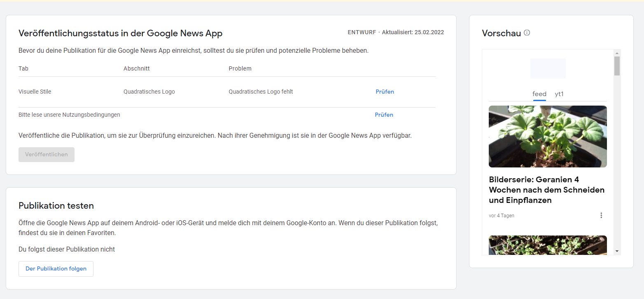Image resolution: width=644 pixels, height=299 pixels.
Task: Click the 'Tab' column header
Action: pyautogui.click(x=23, y=68)
